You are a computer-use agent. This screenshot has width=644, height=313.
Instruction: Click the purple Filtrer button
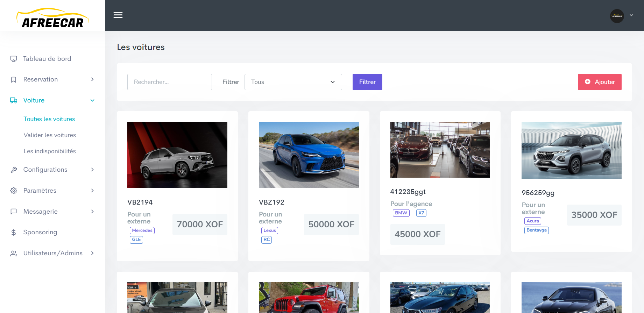pyautogui.click(x=367, y=82)
